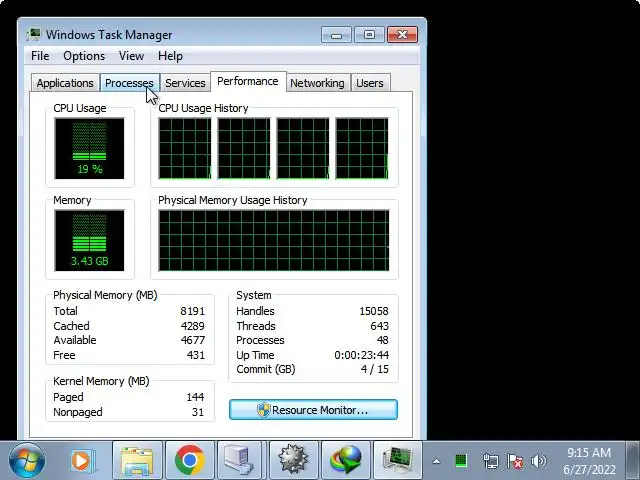Click the third CPU Usage History graph
Image resolution: width=640 pixels, height=480 pixels.
point(303,149)
